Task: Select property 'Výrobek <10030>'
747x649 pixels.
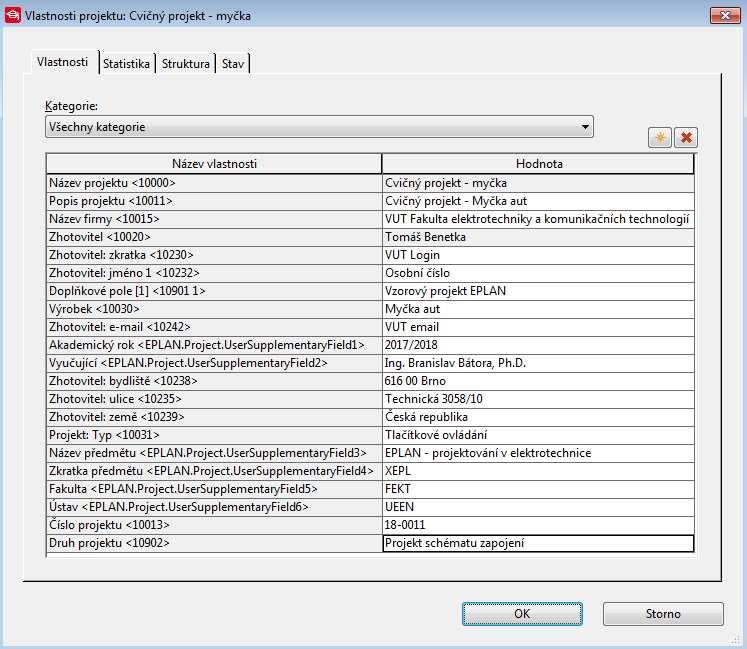Action: (x=214, y=309)
